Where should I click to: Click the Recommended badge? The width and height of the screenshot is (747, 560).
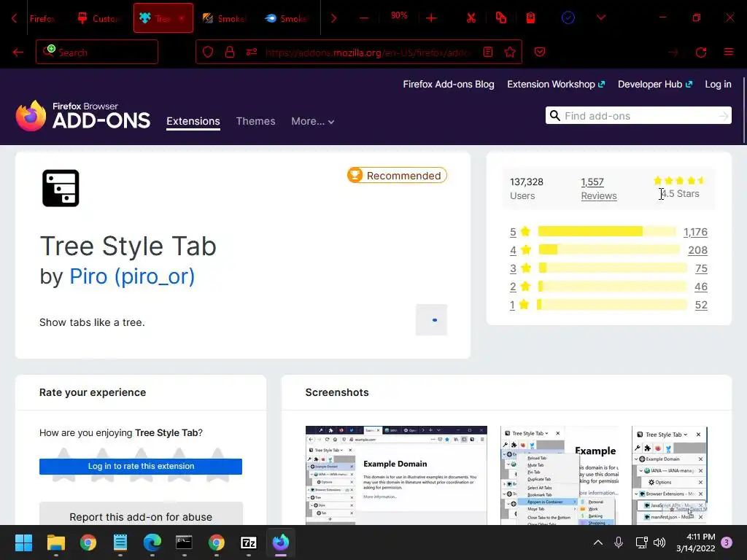(x=397, y=175)
